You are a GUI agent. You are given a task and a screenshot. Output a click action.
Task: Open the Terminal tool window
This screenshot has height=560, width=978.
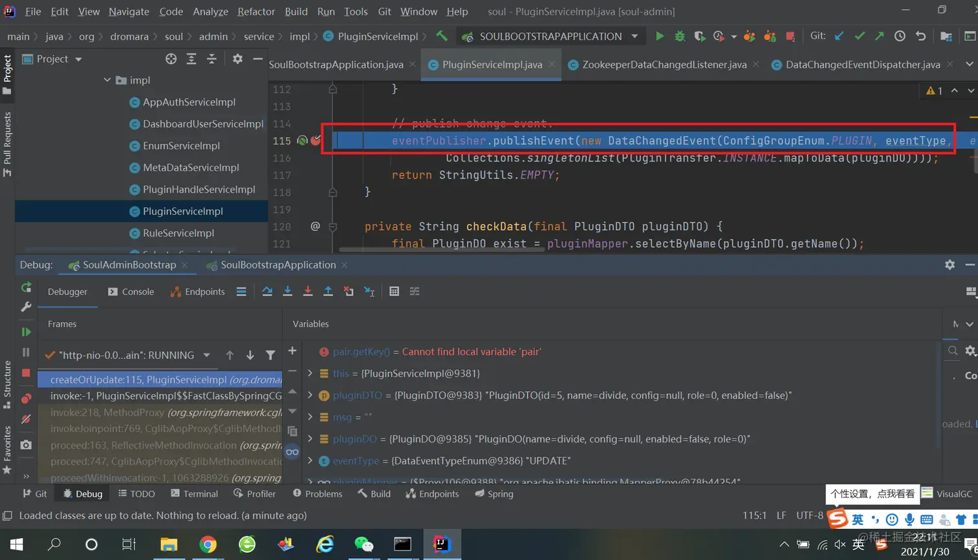194,493
